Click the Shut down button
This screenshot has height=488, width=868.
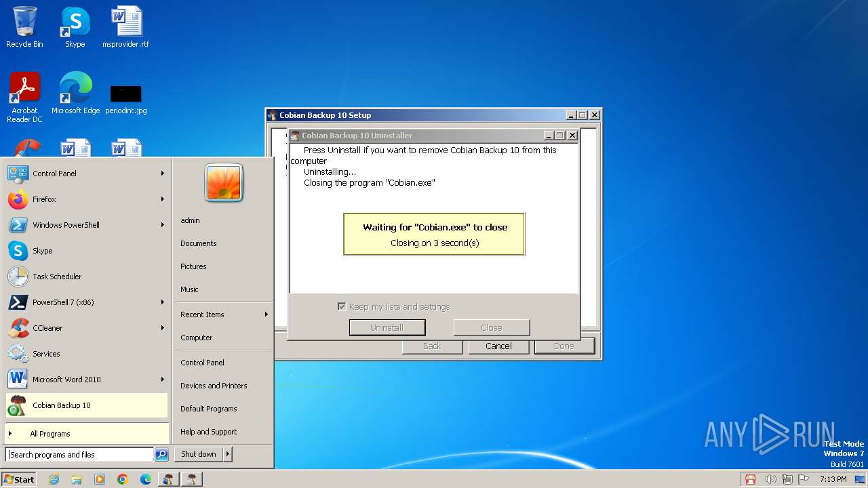199,454
